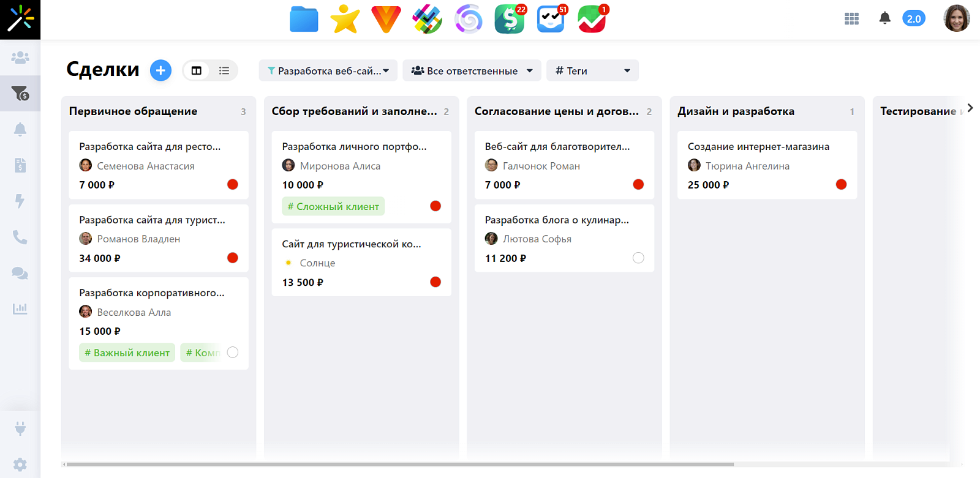Viewport: 980px width, 478px height.
Task: Open the version 2.0 badge
Action: [x=914, y=19]
